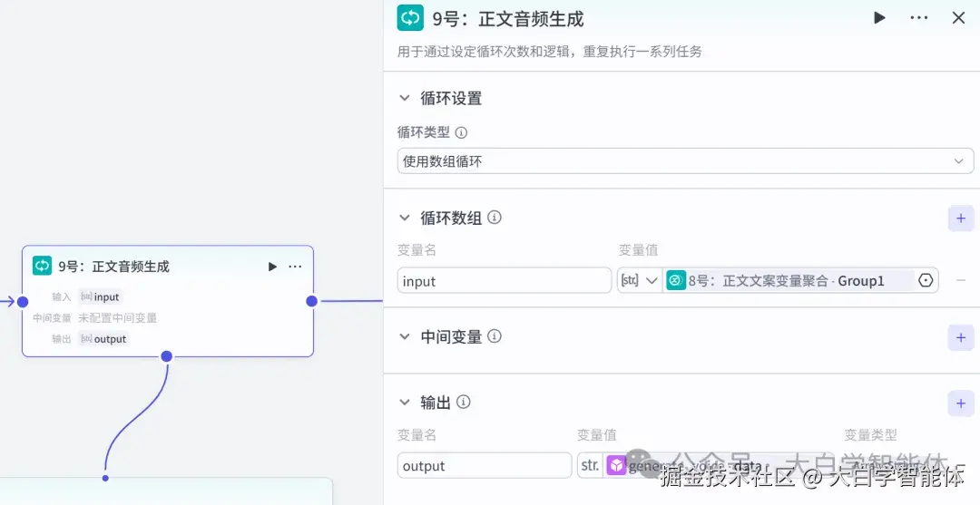Viewport: 980px width, 505px height.
Task: Click the node's bottom loop body port
Action: pos(166,356)
